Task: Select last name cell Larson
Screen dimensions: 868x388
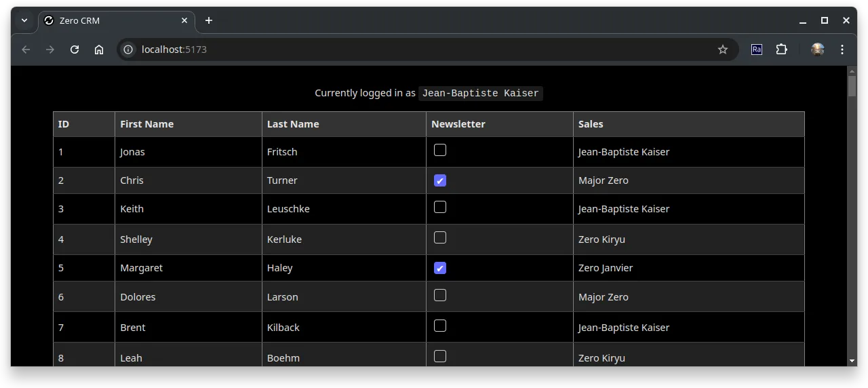Action: point(344,297)
